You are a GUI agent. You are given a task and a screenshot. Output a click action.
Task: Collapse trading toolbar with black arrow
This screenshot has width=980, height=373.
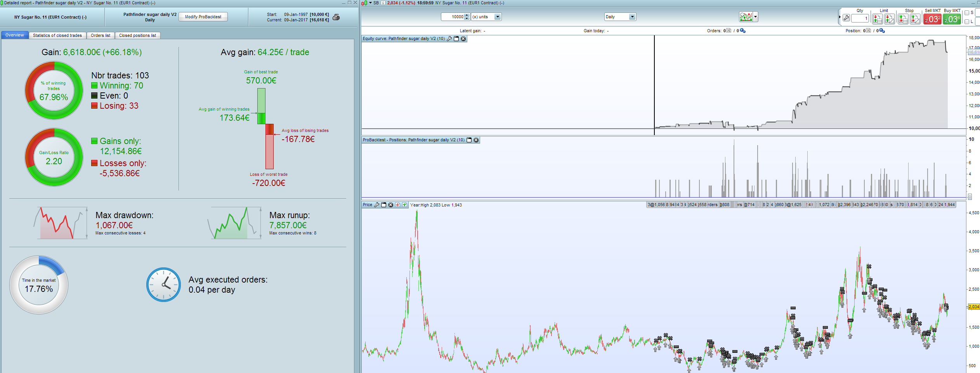[840, 17]
